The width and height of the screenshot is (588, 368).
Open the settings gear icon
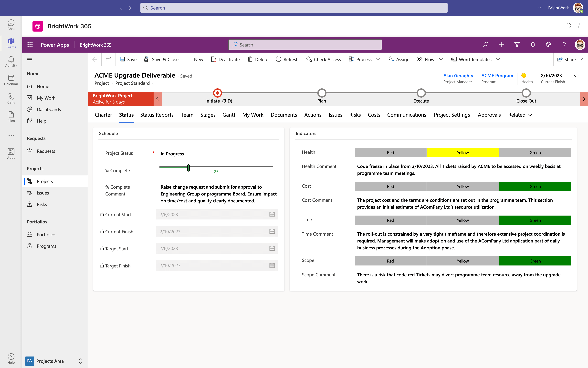click(549, 45)
